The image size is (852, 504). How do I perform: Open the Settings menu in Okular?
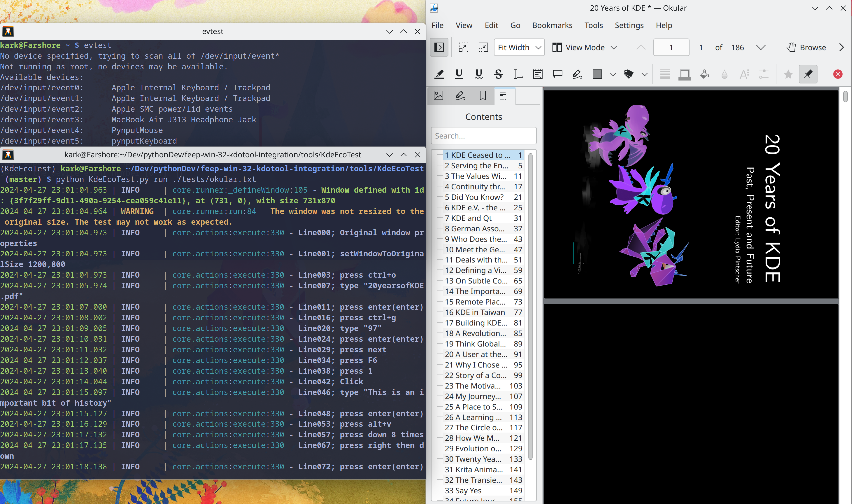tap(629, 25)
